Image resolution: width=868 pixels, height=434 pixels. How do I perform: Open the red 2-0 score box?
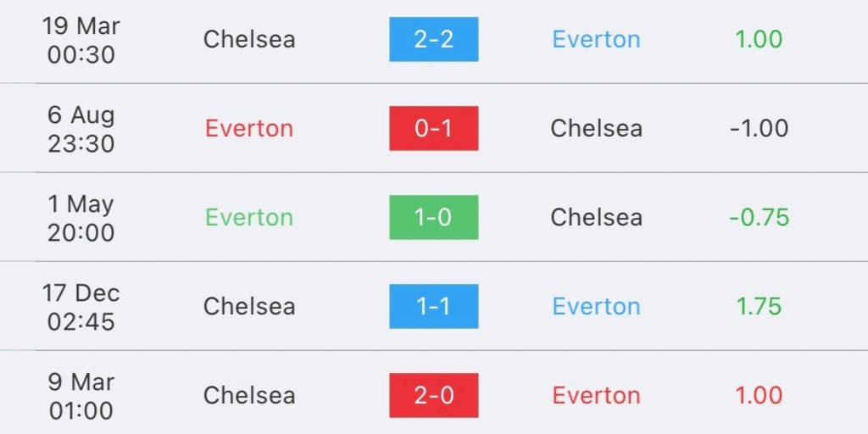(x=433, y=395)
